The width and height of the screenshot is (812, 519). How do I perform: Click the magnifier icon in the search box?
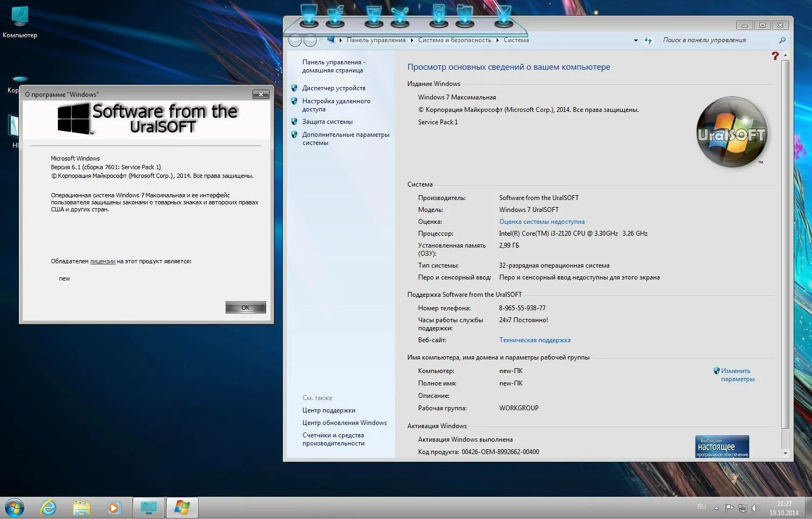coord(782,40)
